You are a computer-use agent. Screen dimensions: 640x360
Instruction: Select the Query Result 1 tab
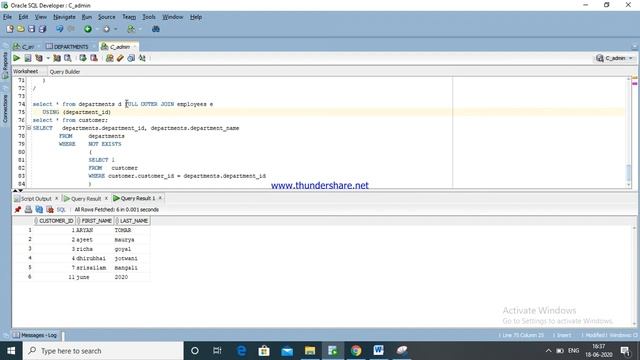[x=134, y=198]
